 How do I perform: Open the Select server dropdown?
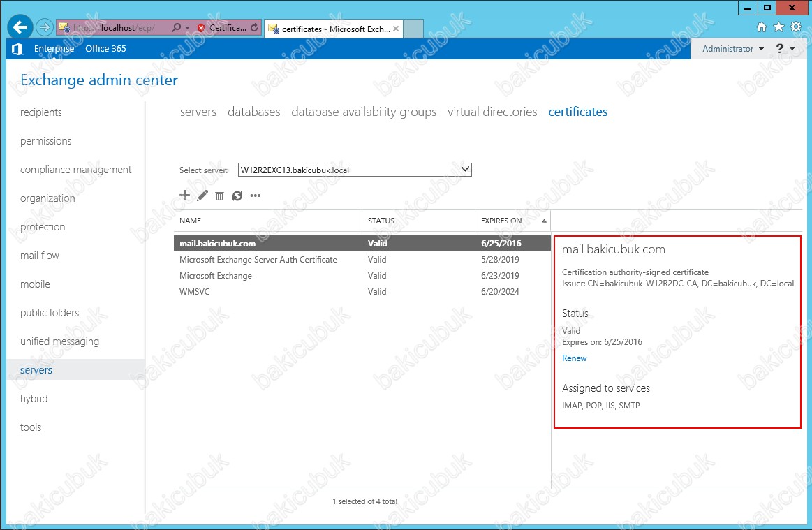pos(355,170)
